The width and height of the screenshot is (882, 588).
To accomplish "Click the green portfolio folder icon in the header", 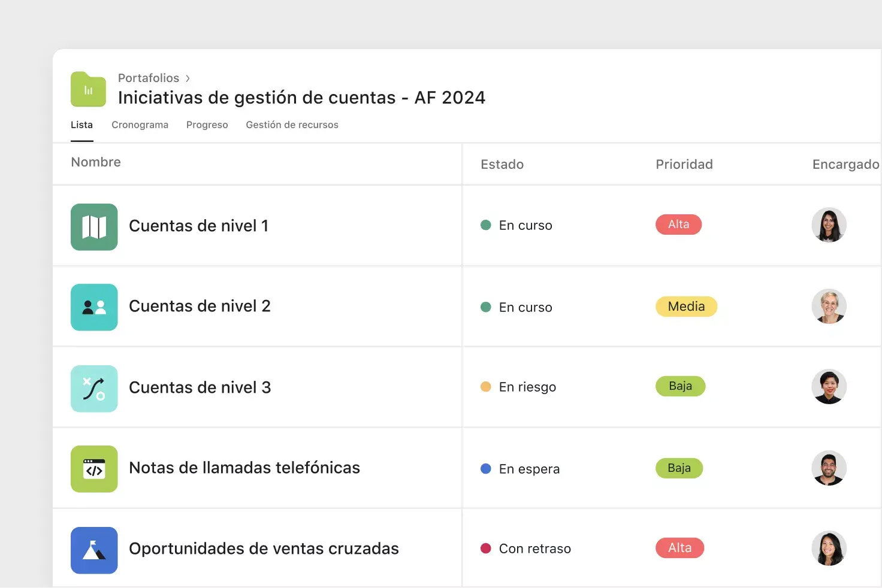I will [x=88, y=89].
